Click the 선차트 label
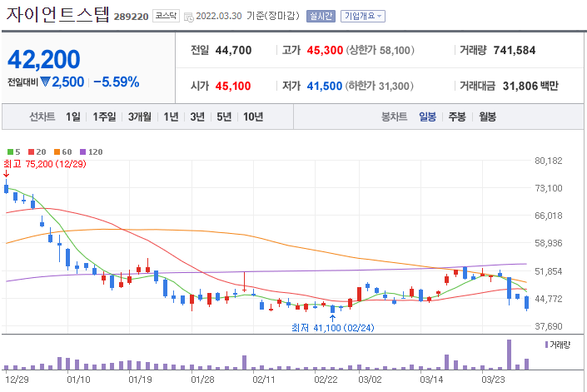 point(42,117)
